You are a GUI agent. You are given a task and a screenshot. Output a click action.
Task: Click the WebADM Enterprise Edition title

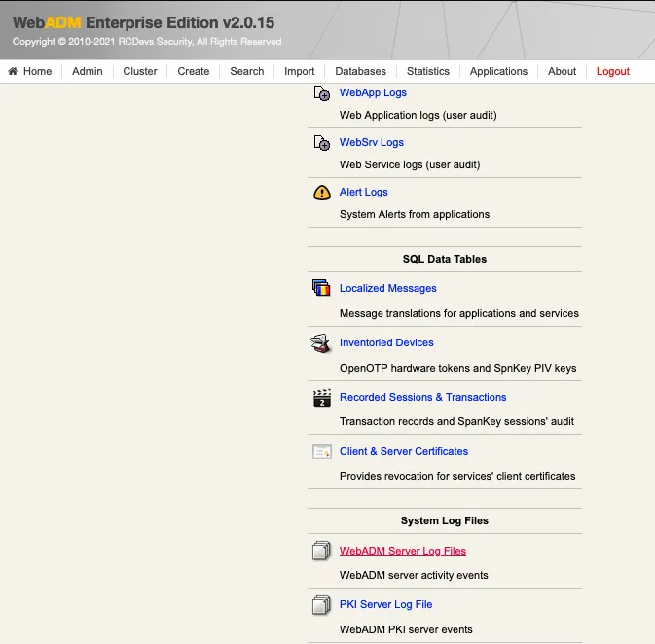tap(143, 23)
